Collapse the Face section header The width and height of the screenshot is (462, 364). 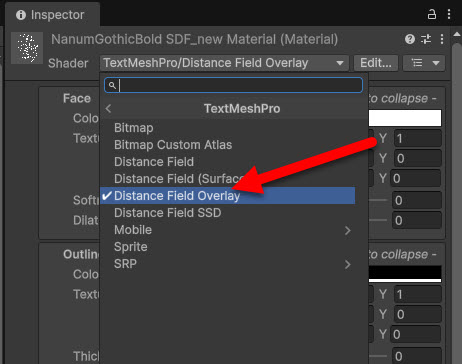[77, 98]
